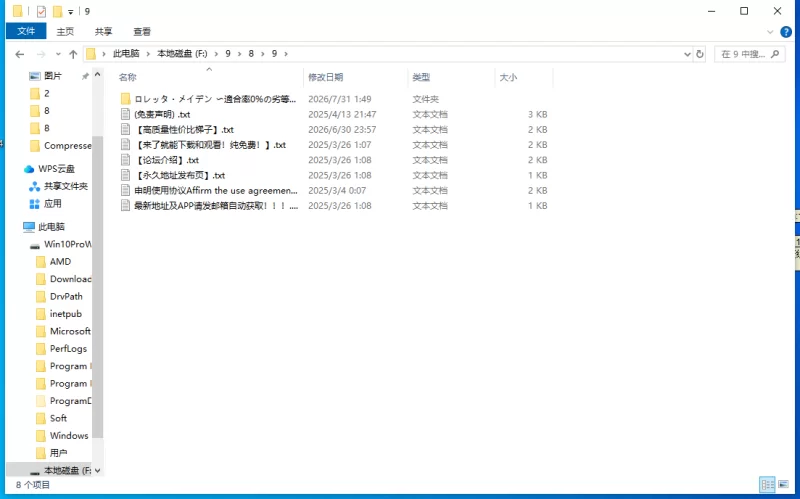Go back with the back arrow
Screen dimensions: 800x499
pyautogui.click(x=20, y=54)
